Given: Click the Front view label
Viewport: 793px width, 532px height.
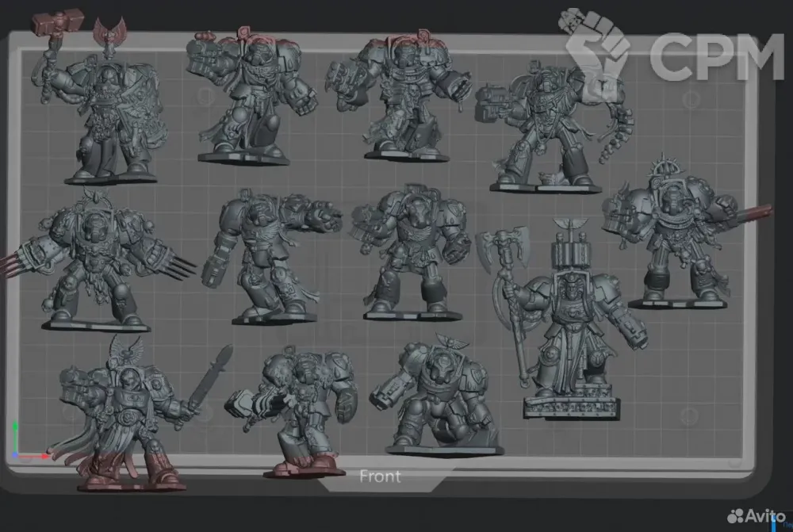Looking at the screenshot, I should 381,477.
